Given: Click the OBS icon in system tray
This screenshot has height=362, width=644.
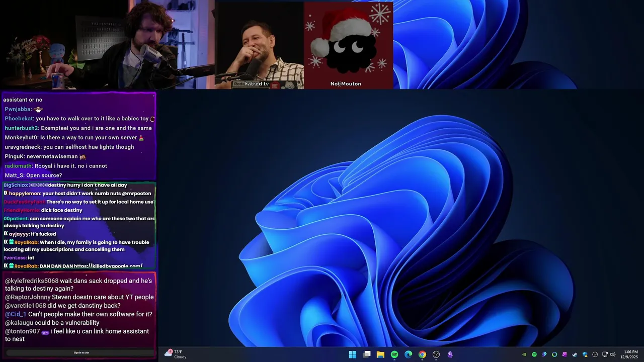Looking at the screenshot, I should pos(595,354).
